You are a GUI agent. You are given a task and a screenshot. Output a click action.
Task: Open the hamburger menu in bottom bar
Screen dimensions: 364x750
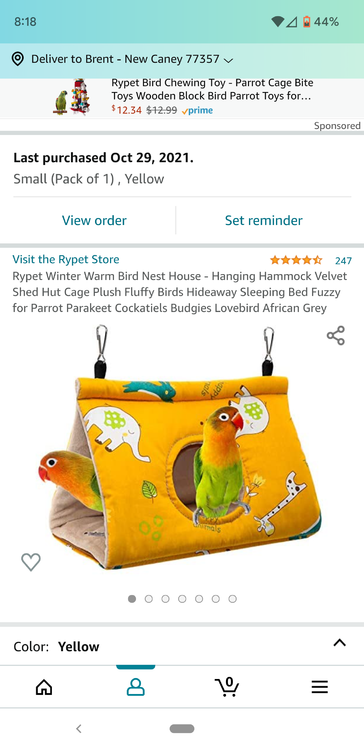point(320,687)
